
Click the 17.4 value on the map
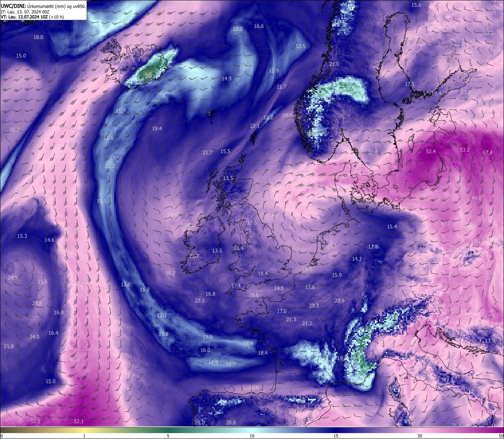[236, 285]
